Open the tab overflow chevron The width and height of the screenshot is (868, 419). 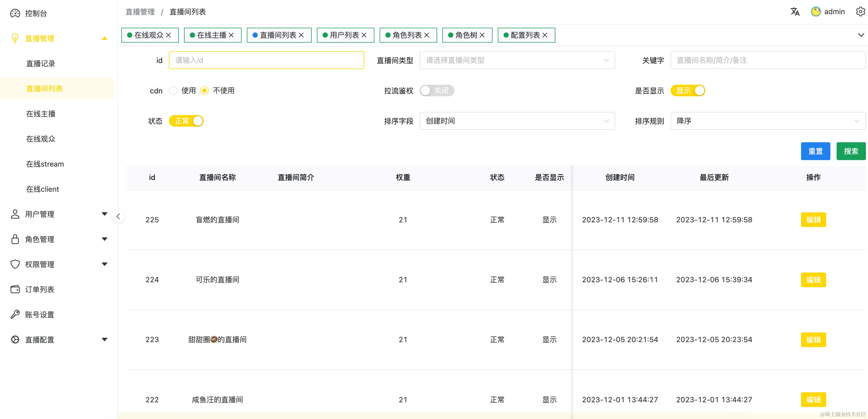click(861, 35)
